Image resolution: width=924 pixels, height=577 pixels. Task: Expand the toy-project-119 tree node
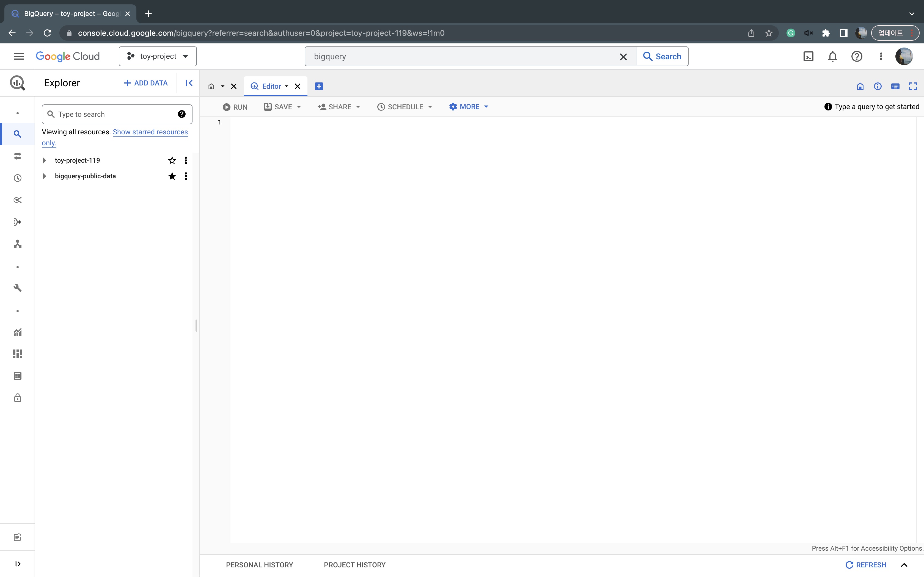click(44, 160)
